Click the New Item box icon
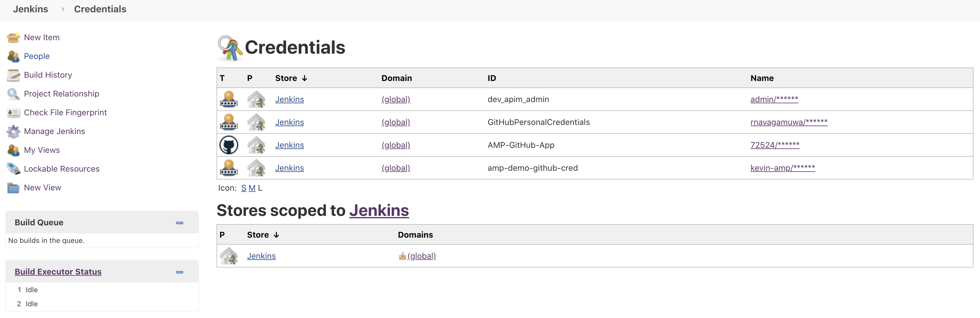Screen dimensions: 980x318 [x=13, y=38]
